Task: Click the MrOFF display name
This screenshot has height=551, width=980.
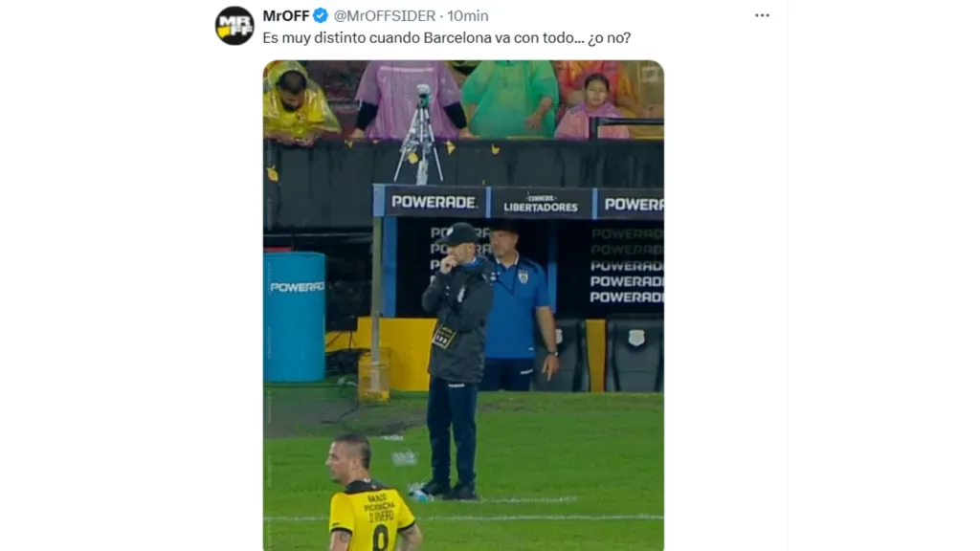Action: click(285, 15)
